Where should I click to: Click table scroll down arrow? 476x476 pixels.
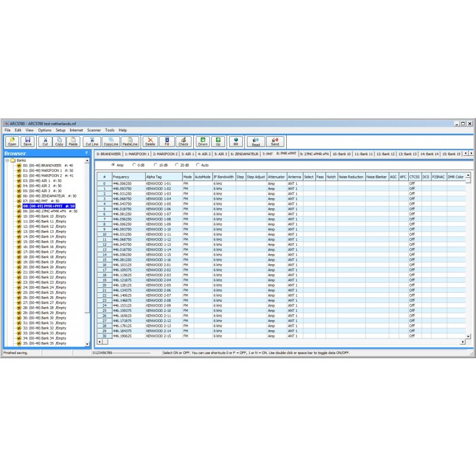[x=468, y=336]
